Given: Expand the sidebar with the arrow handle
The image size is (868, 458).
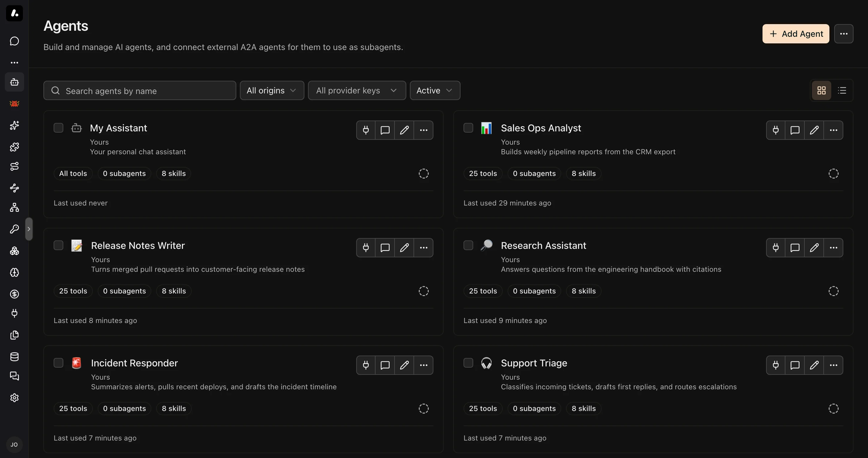Looking at the screenshot, I should (29, 229).
